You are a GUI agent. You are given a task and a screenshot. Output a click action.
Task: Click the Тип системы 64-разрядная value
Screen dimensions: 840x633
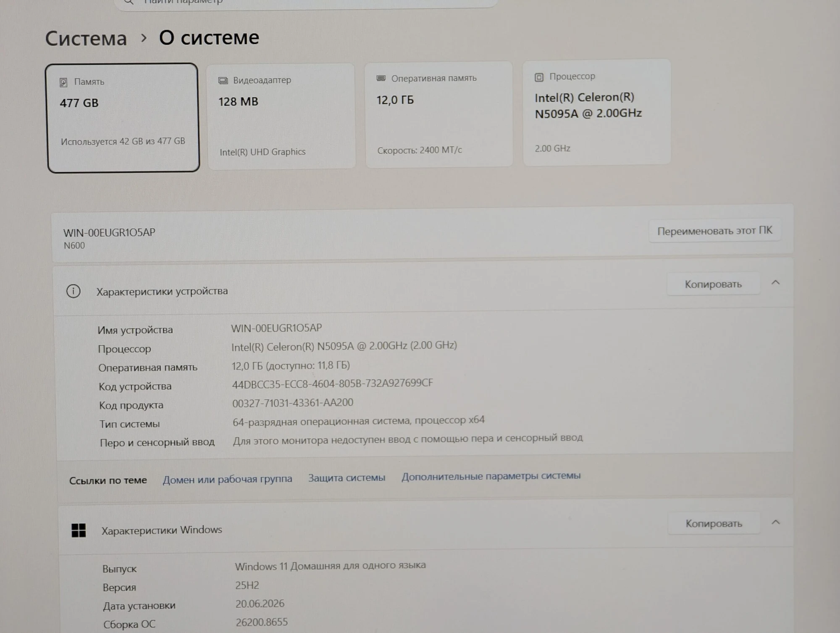[x=358, y=421]
